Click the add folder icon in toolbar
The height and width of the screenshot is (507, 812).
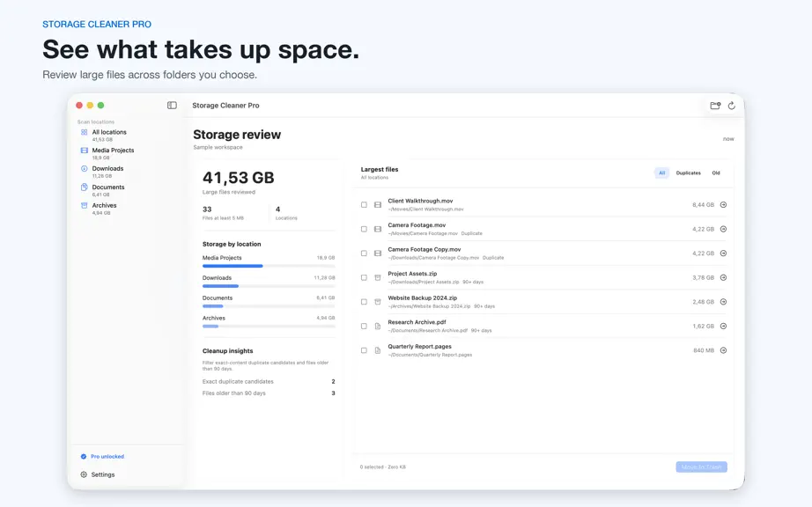(x=715, y=106)
